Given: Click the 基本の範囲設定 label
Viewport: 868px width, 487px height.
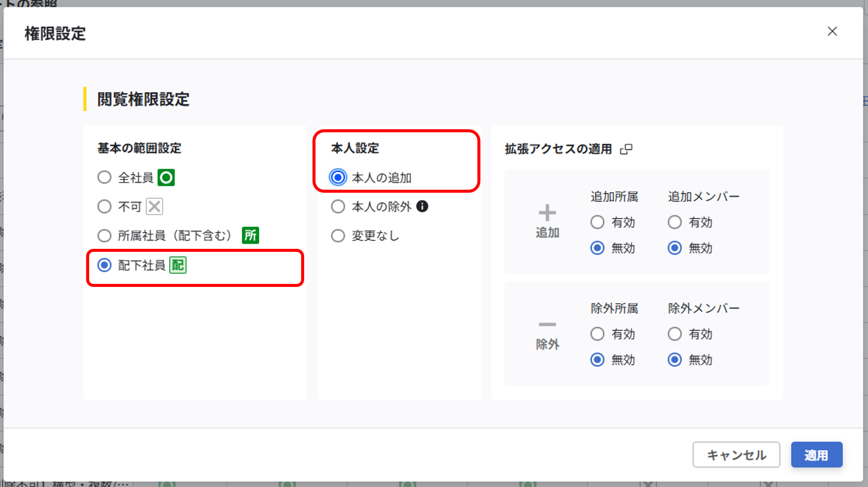Looking at the screenshot, I should tap(139, 148).
